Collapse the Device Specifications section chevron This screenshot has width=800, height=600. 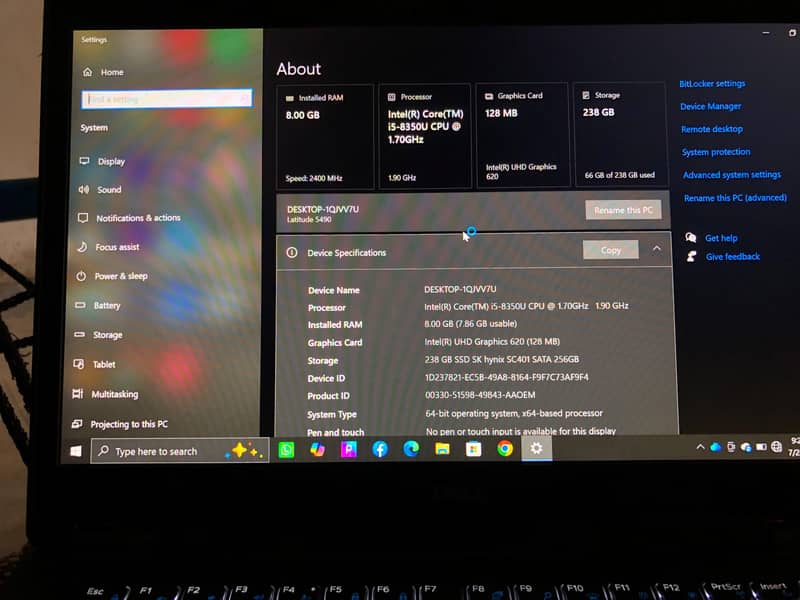[657, 248]
